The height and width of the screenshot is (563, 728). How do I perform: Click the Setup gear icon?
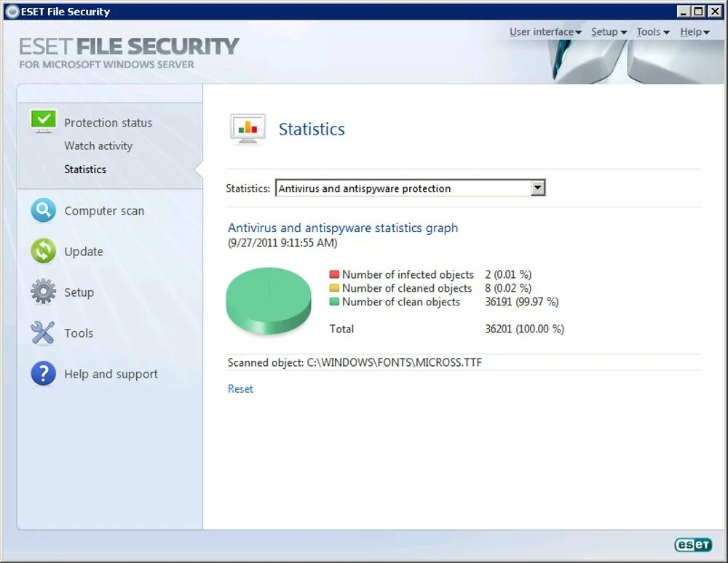click(43, 292)
